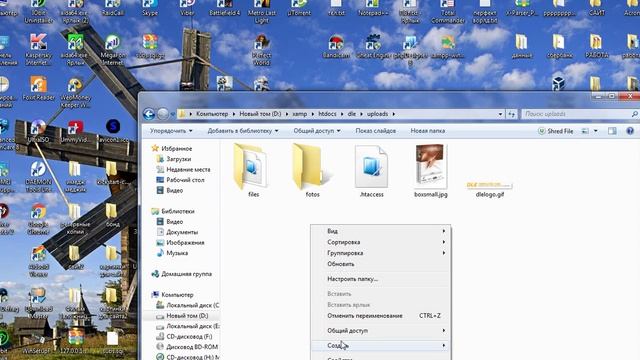Select Новый том (D:) in the navigation pane
The width and height of the screenshot is (640, 360).
[x=182, y=316]
